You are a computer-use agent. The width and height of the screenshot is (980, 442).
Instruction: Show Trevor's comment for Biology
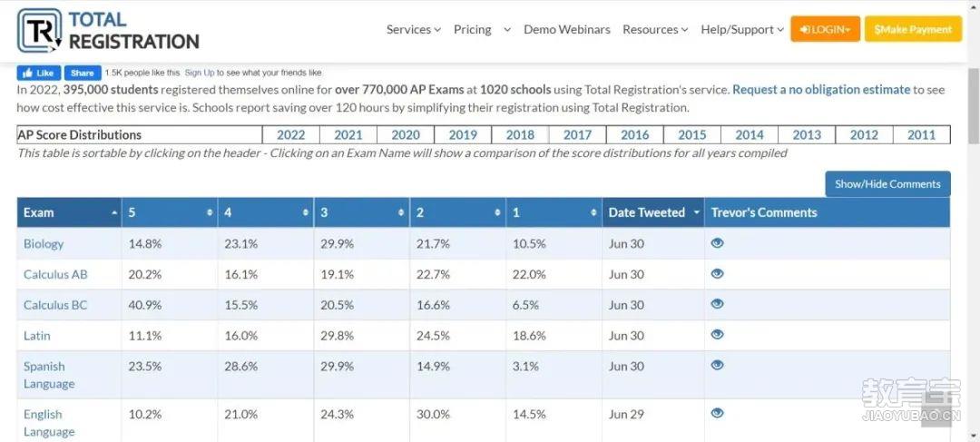coord(718,243)
